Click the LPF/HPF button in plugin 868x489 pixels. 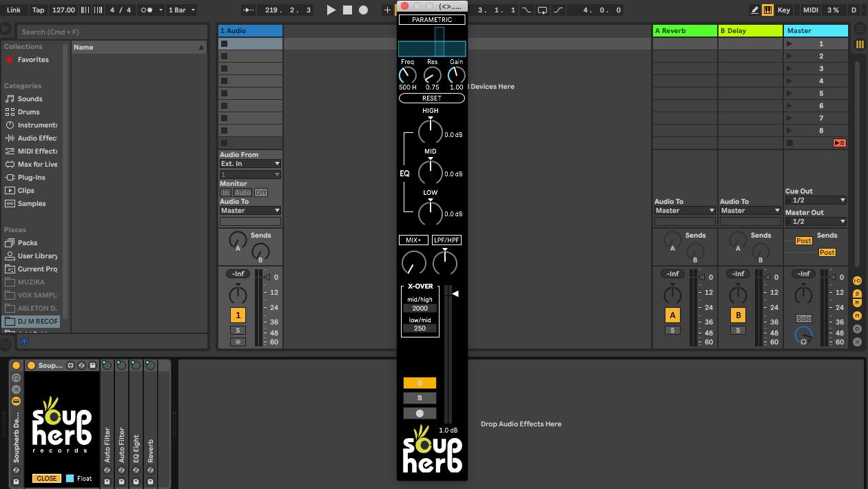click(446, 240)
